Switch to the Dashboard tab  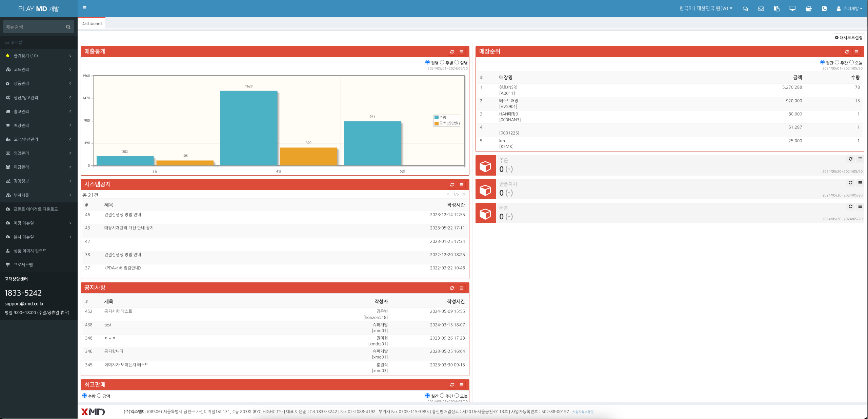92,23
